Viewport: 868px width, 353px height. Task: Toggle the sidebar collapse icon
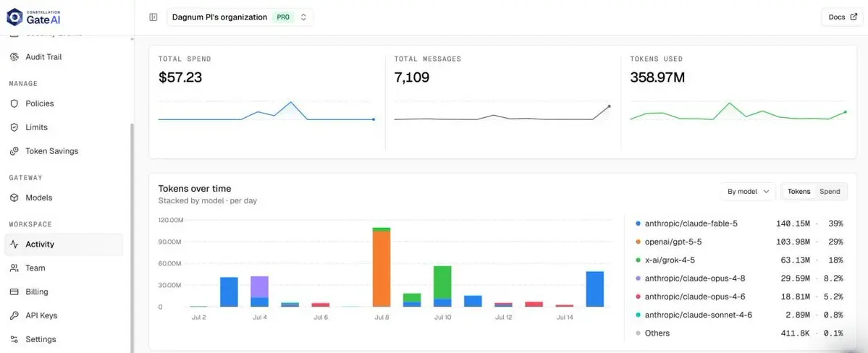[x=153, y=17]
